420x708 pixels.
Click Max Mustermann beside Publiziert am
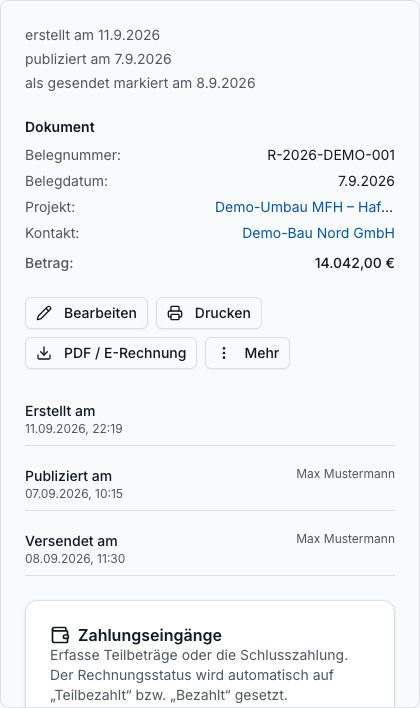[x=345, y=474]
